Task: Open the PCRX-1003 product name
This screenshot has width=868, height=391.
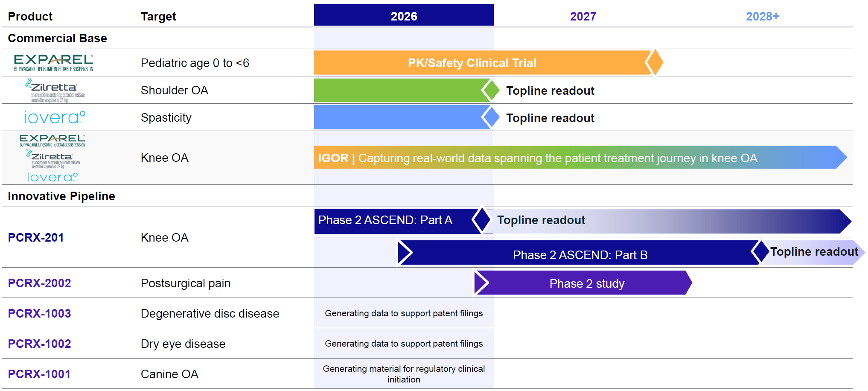Action: point(40,313)
